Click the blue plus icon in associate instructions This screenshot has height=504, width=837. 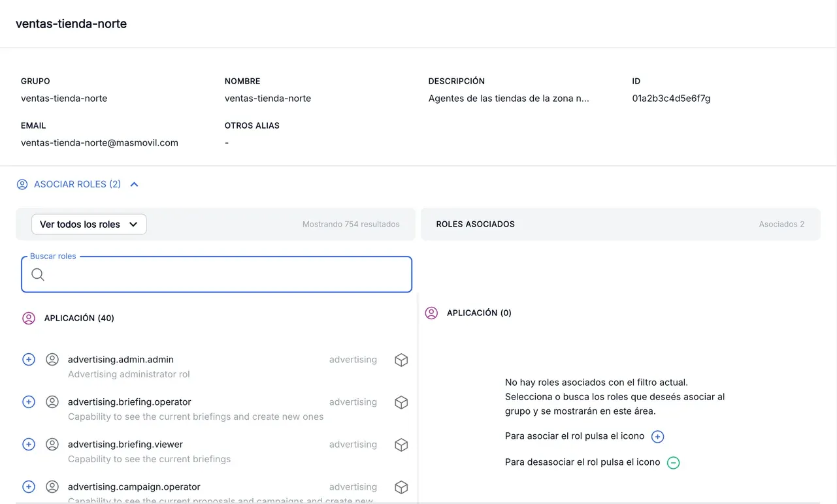click(658, 437)
